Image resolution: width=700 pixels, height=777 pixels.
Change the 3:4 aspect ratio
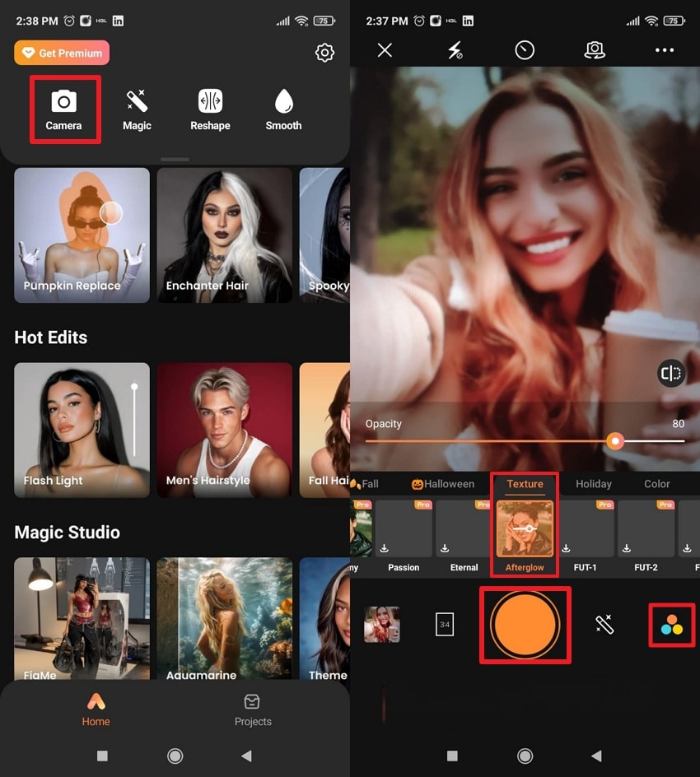coord(445,625)
